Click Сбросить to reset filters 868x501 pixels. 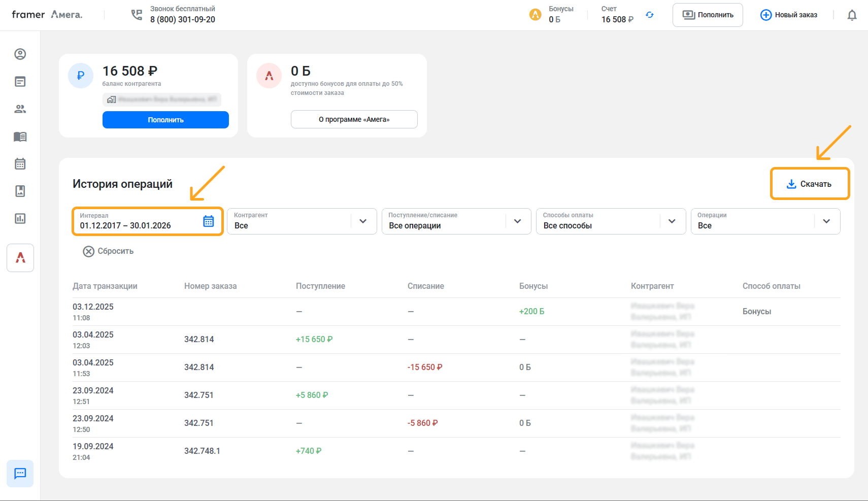pyautogui.click(x=108, y=251)
